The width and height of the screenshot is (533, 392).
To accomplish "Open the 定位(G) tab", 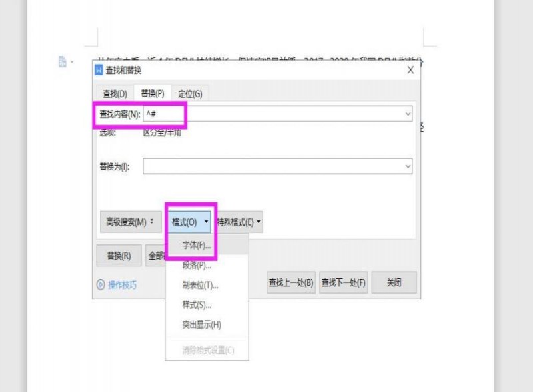I will pyautogui.click(x=190, y=93).
